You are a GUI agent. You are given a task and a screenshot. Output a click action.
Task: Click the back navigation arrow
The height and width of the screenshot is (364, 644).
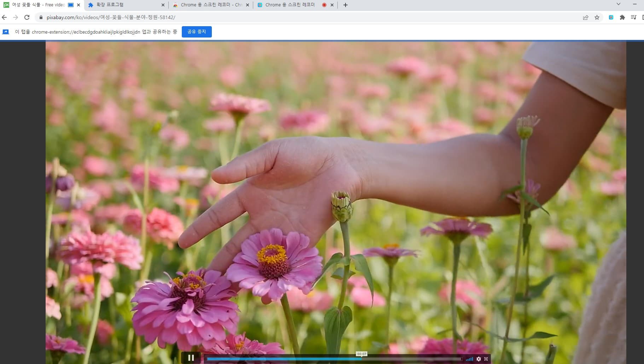(5, 17)
